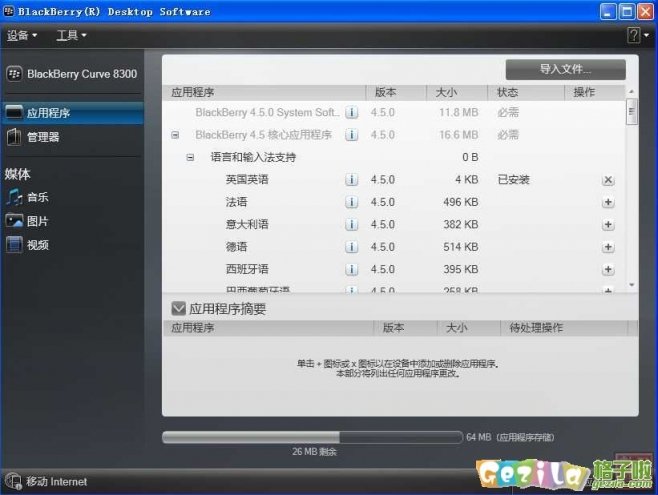The image size is (658, 495).
Task: Show info icon for 英国英语
Action: click(351, 180)
